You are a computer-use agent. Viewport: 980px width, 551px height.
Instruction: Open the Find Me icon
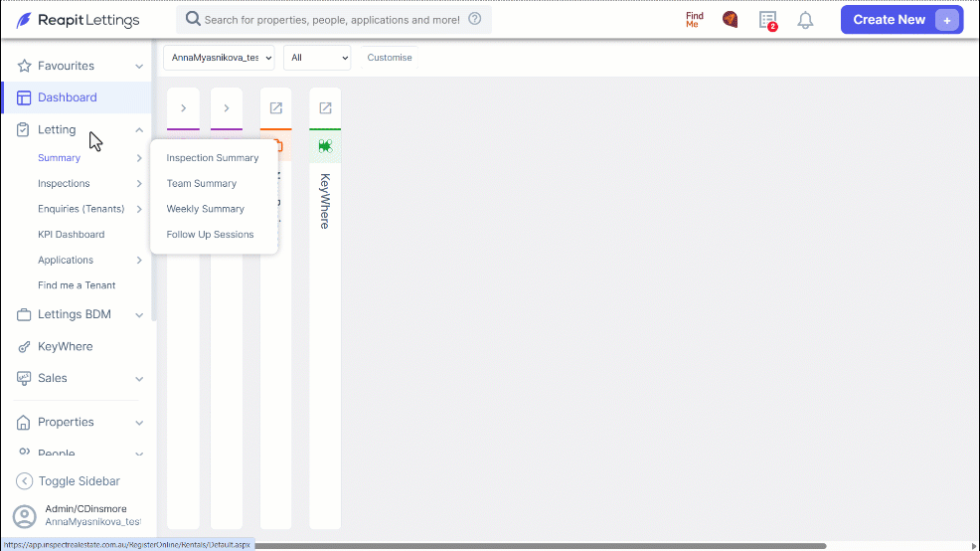(x=695, y=20)
